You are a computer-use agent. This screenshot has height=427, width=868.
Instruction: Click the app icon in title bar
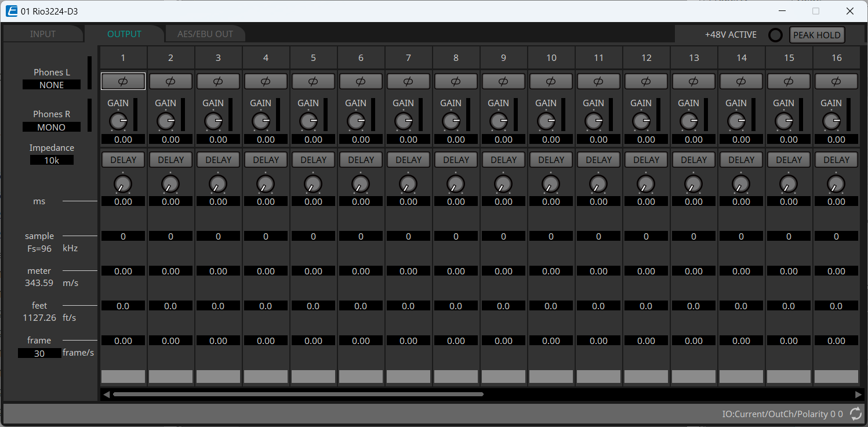point(11,11)
